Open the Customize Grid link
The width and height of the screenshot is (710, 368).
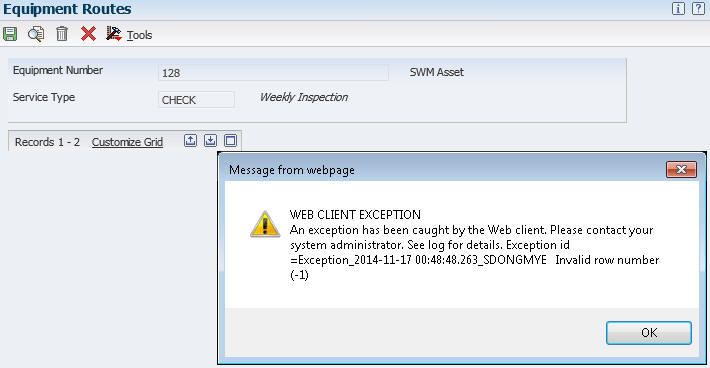(127, 142)
